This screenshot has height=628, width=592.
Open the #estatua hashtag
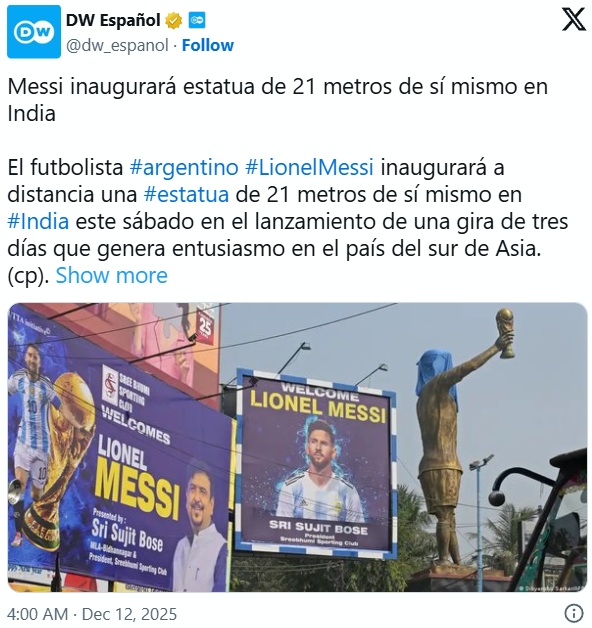(x=186, y=194)
